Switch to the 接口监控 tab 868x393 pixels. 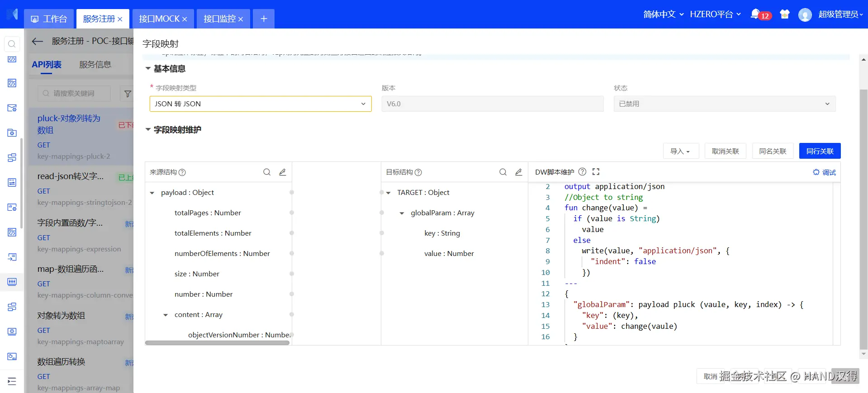click(x=220, y=19)
